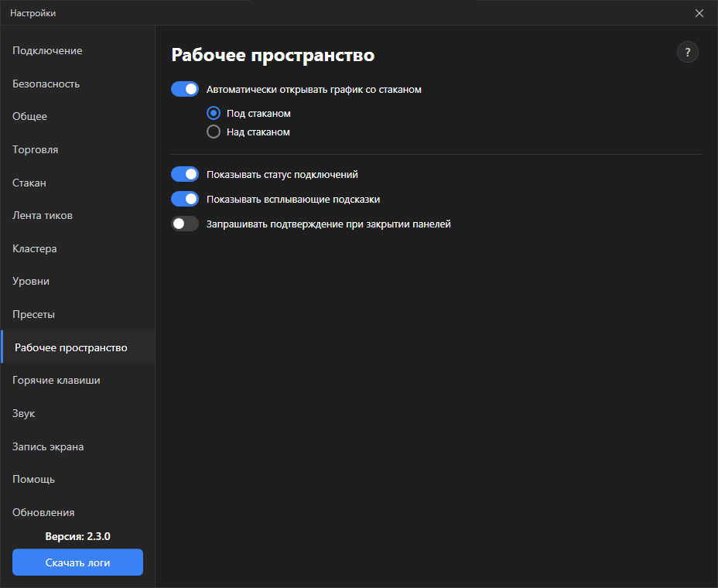
Task: Open the Запись экрана section
Action: point(78,446)
